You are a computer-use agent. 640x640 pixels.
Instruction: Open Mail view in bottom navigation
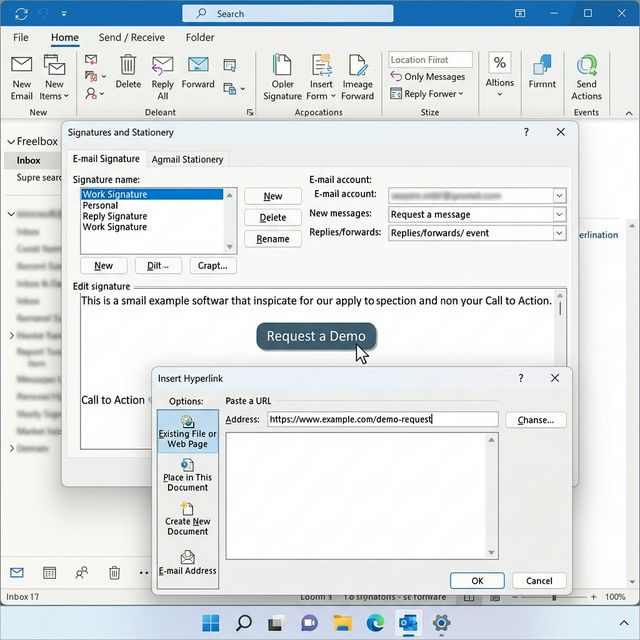[x=17, y=573]
